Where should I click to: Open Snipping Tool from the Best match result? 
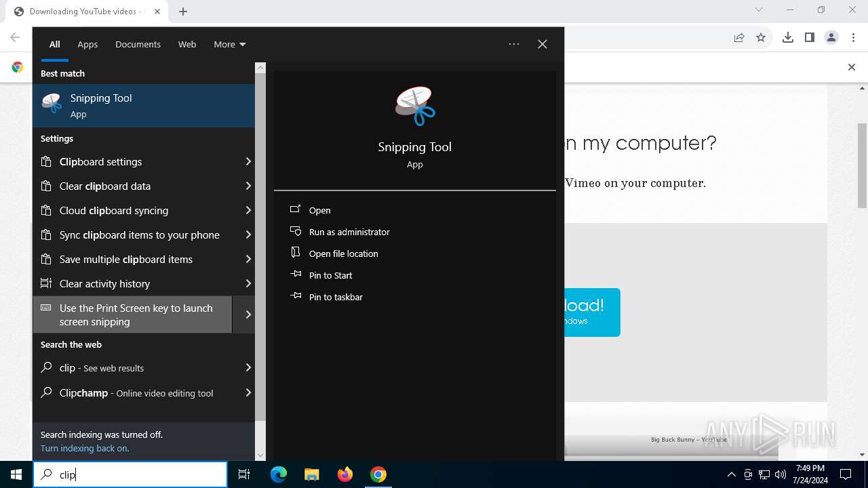click(144, 106)
